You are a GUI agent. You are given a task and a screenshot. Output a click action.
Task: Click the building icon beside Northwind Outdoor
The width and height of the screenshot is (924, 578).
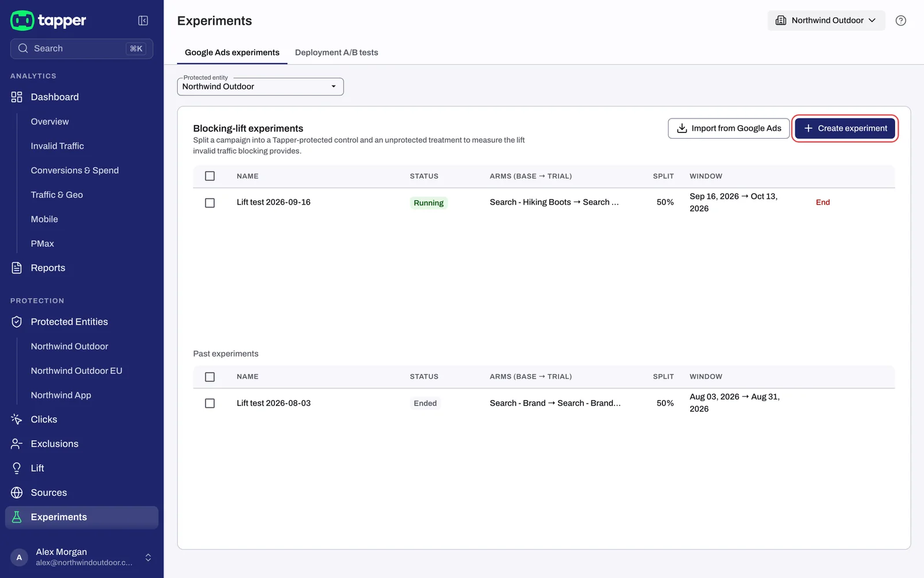(x=781, y=20)
